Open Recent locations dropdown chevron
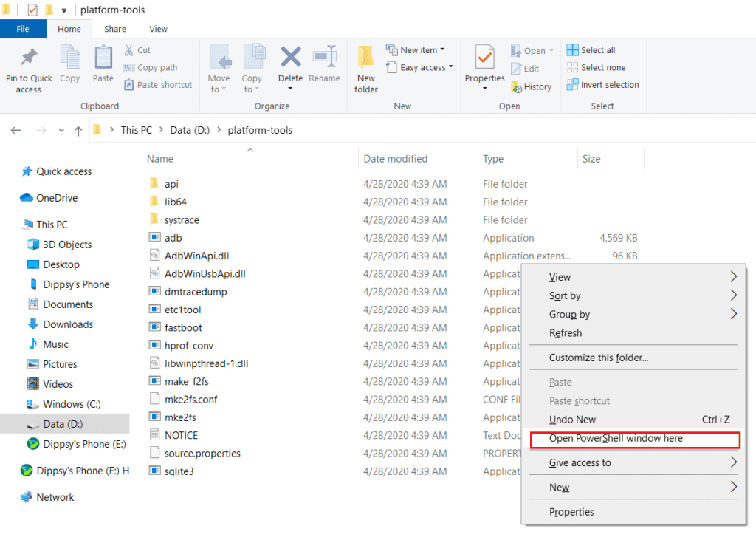This screenshot has height=540, width=756. point(61,130)
